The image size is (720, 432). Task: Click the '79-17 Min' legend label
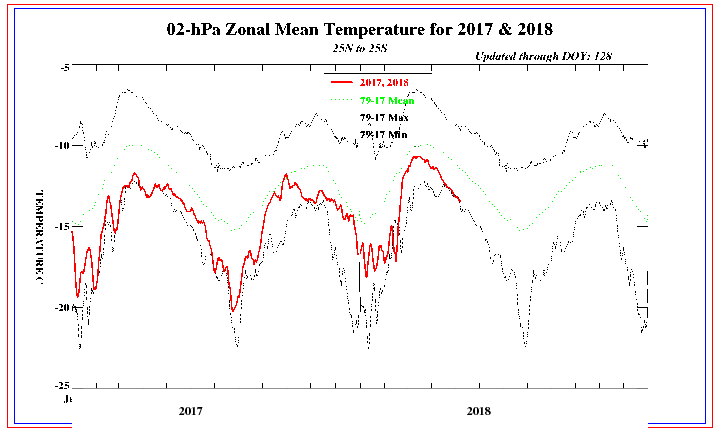(383, 135)
